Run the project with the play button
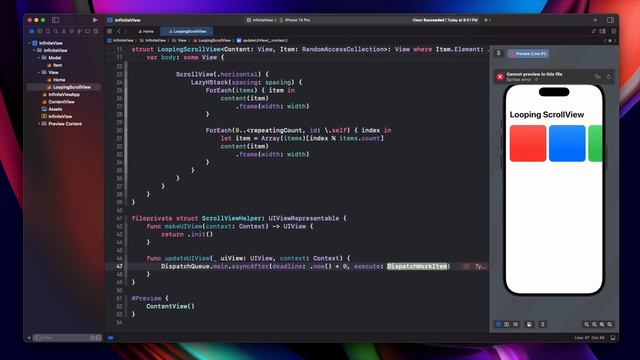 coord(95,20)
